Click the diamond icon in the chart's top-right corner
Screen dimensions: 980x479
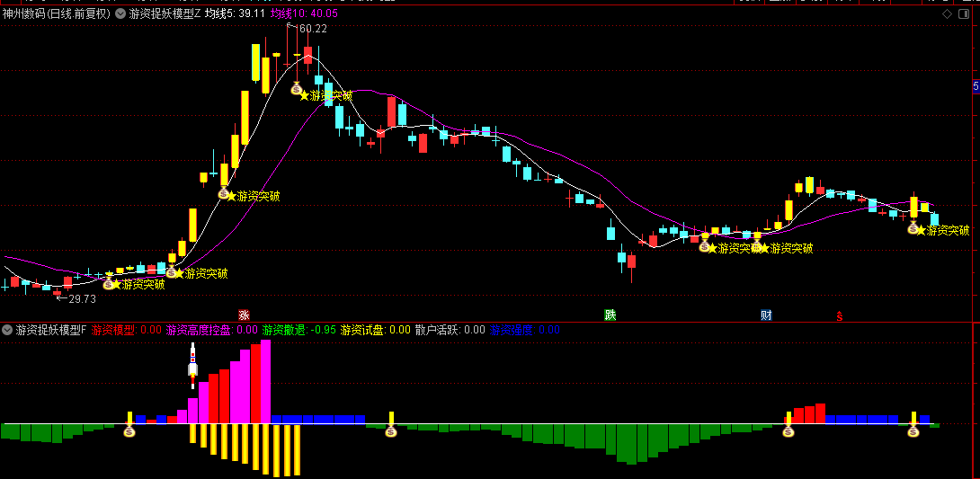pos(946,14)
